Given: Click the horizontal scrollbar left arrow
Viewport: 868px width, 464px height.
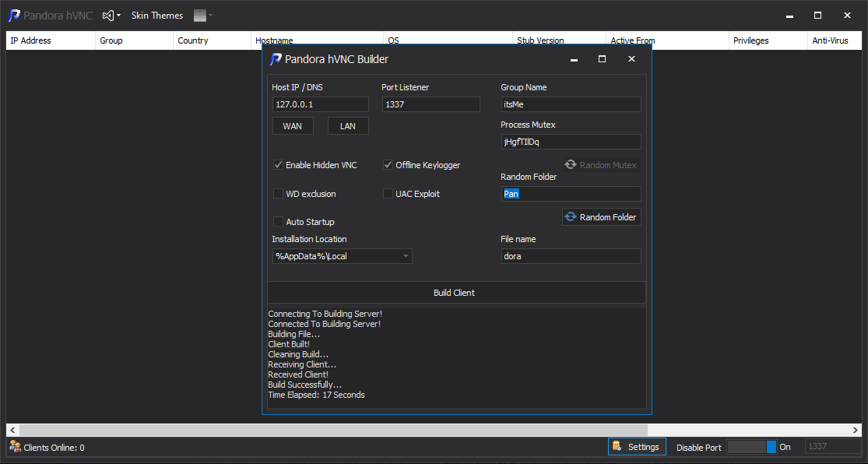Looking at the screenshot, I should tap(12, 430).
